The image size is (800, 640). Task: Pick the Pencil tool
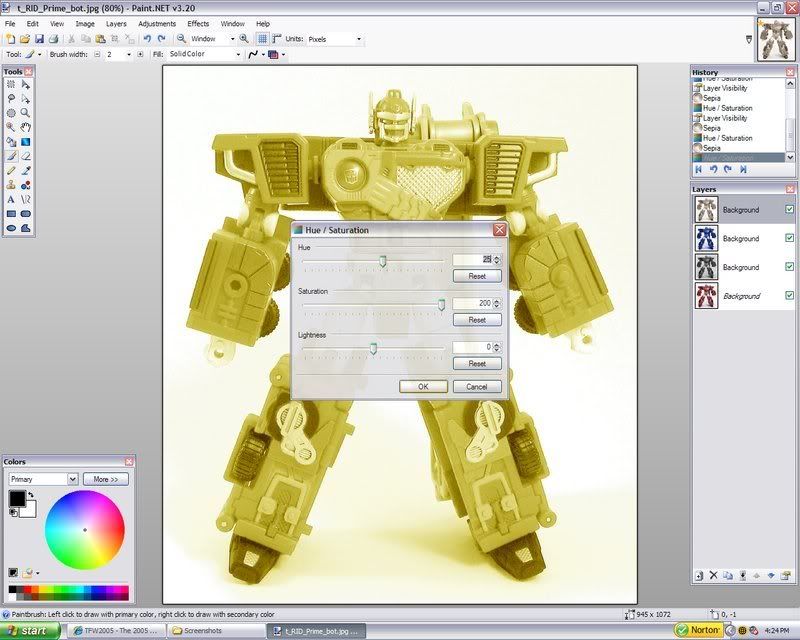pyautogui.click(x=11, y=170)
